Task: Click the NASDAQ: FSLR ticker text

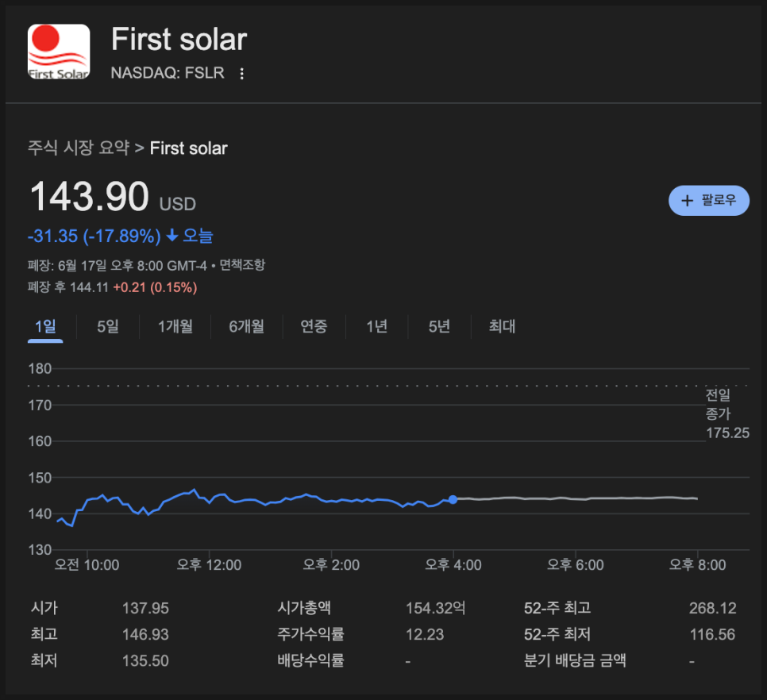Action: tap(168, 73)
